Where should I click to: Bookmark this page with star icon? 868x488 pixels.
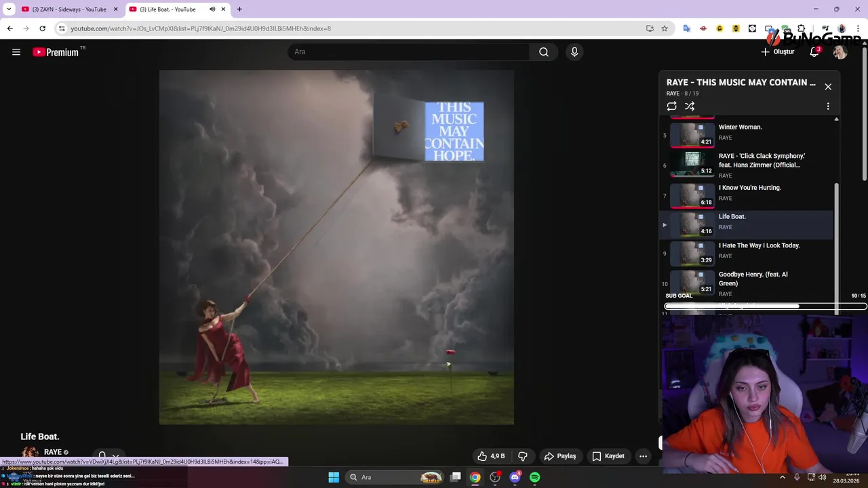[x=665, y=28]
